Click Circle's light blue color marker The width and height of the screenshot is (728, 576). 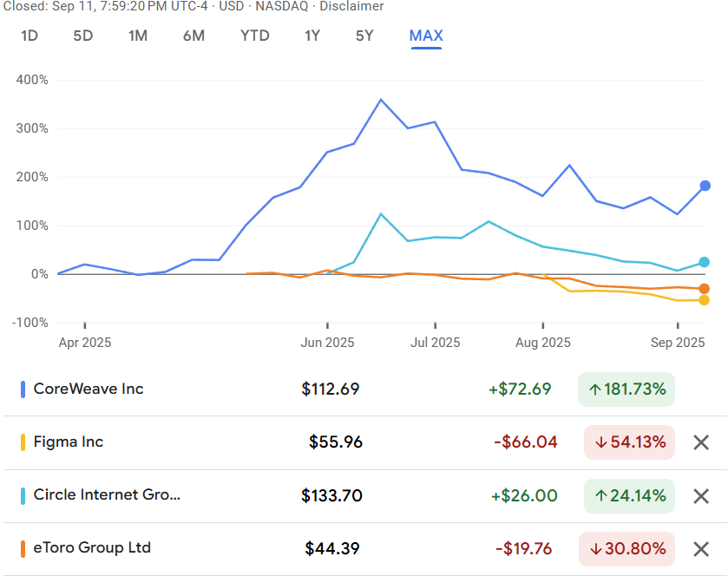[23, 495]
